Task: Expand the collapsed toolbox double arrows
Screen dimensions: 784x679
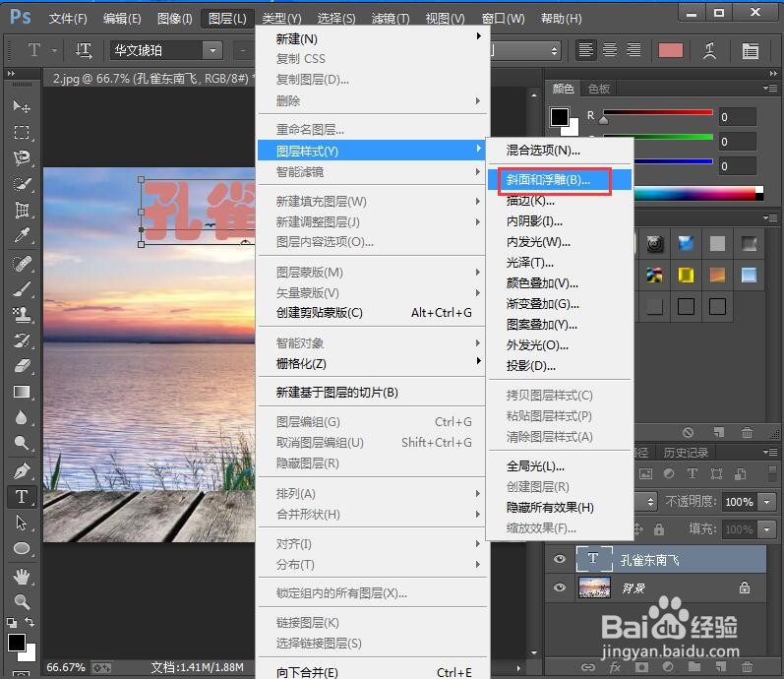Action: (x=10, y=74)
